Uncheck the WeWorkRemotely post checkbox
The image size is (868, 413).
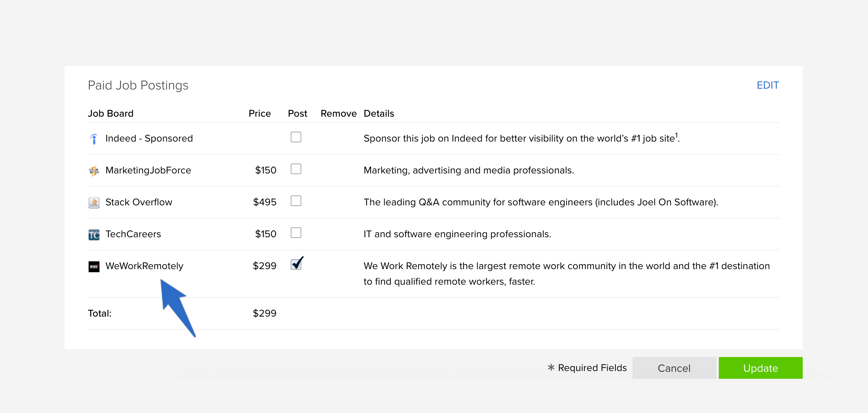(x=296, y=264)
